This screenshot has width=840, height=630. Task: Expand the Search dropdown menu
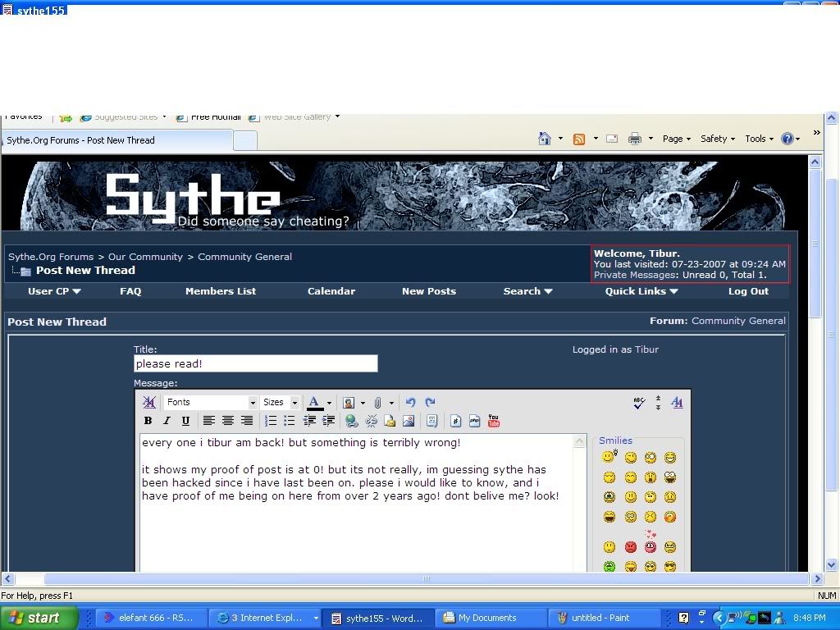pyautogui.click(x=527, y=291)
